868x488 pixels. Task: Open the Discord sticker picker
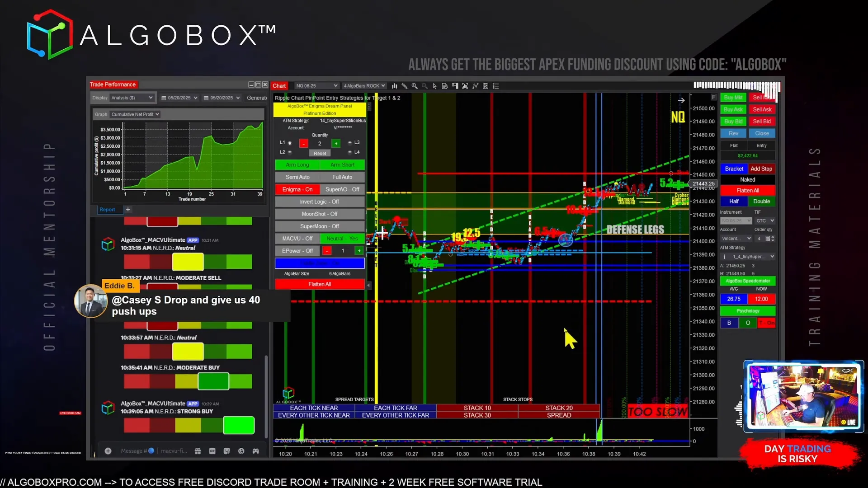226,451
